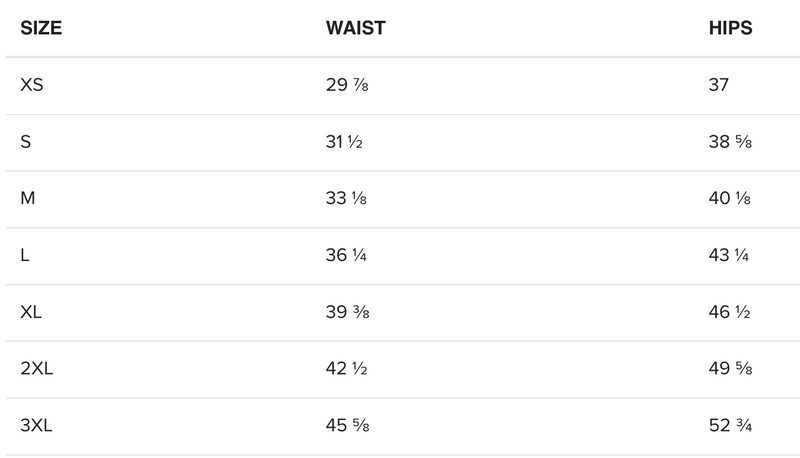Click the XS hips value 37
Viewport: 800px width, 458px height.
click(718, 85)
